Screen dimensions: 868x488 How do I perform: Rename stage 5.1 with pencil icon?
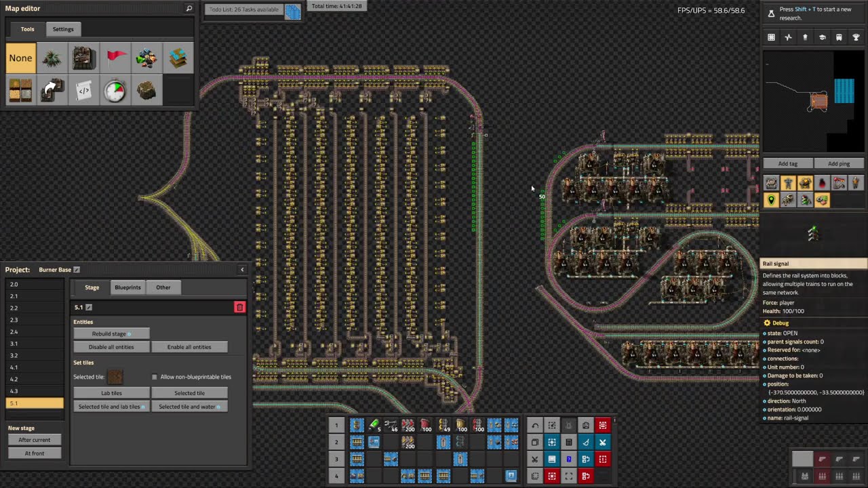(89, 308)
